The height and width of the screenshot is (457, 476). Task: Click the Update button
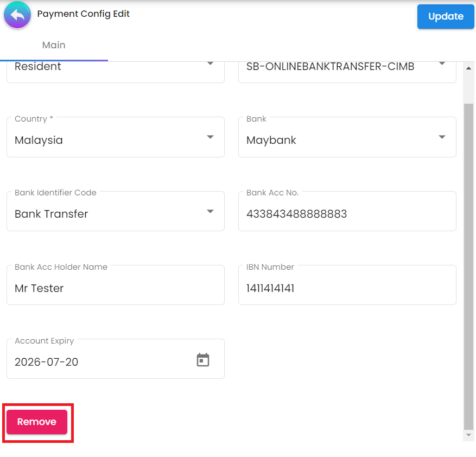[445, 16]
